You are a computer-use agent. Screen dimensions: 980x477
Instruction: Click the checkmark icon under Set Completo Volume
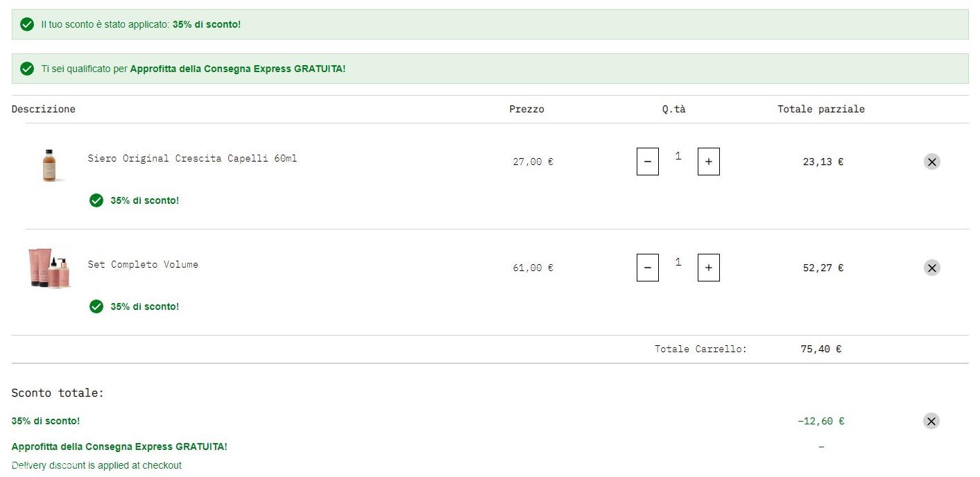pyautogui.click(x=96, y=306)
